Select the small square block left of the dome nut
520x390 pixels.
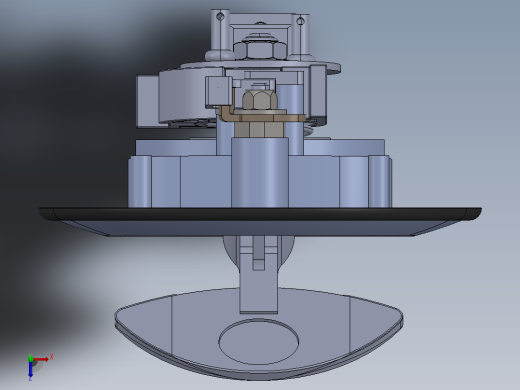[218, 91]
